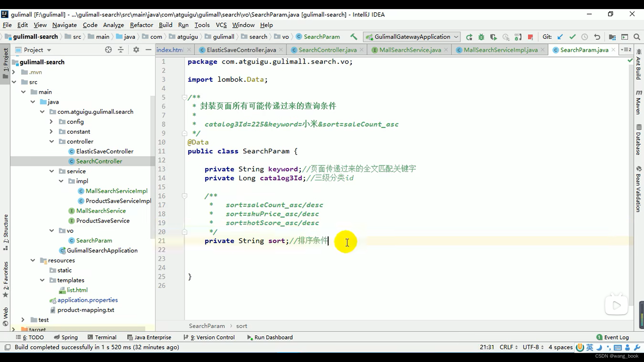This screenshot has width=644, height=362.
Task: Click the IME English mode tray icon
Action: tap(590, 347)
